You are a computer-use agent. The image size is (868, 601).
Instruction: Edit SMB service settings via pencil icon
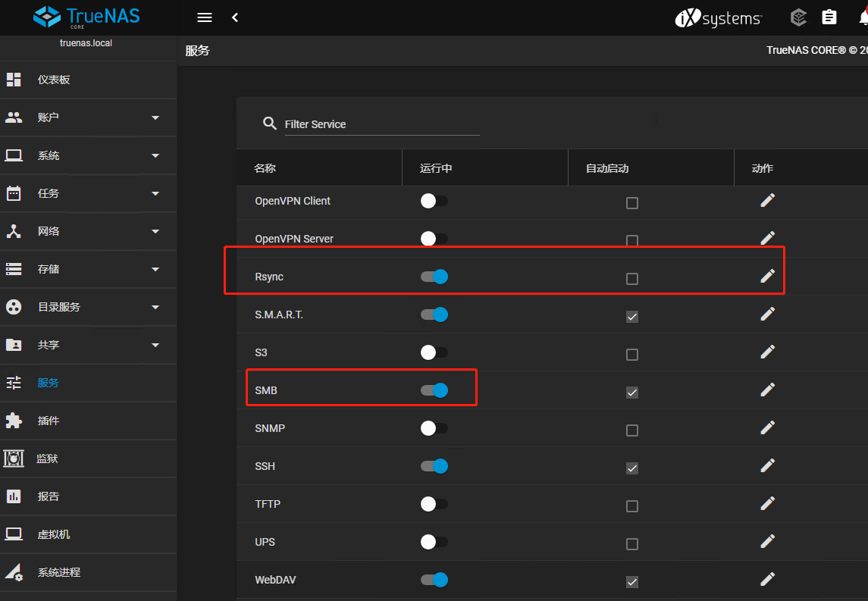[767, 390]
